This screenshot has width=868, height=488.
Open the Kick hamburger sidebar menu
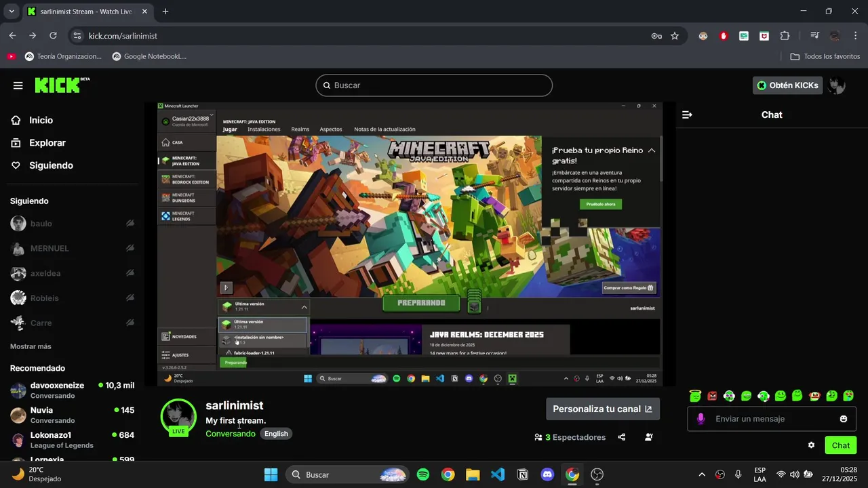point(18,85)
